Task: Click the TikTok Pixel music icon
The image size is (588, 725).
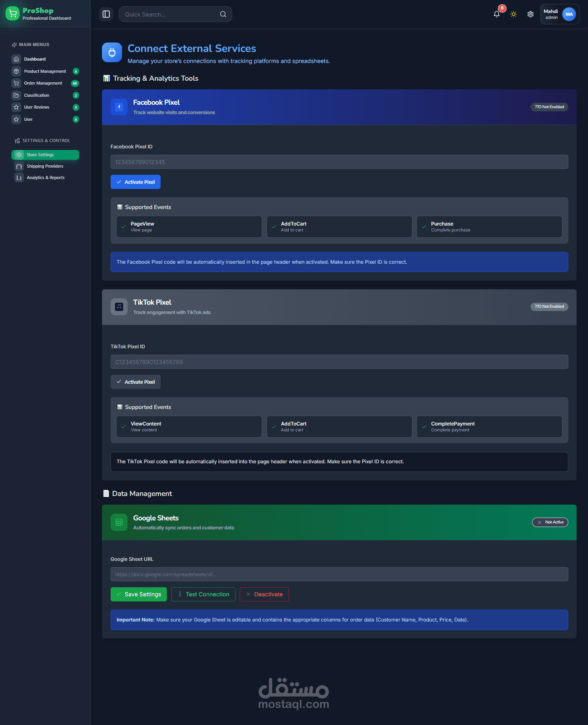Action: point(119,307)
